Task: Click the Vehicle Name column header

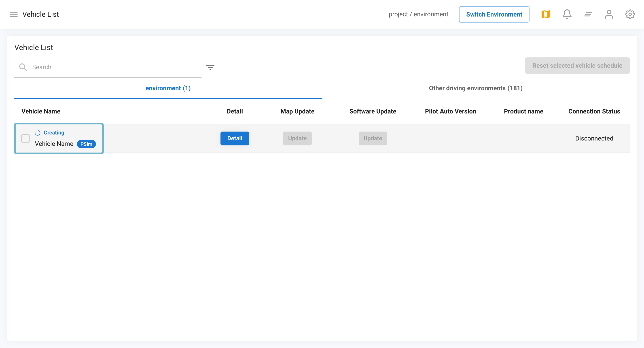Action: click(x=41, y=111)
